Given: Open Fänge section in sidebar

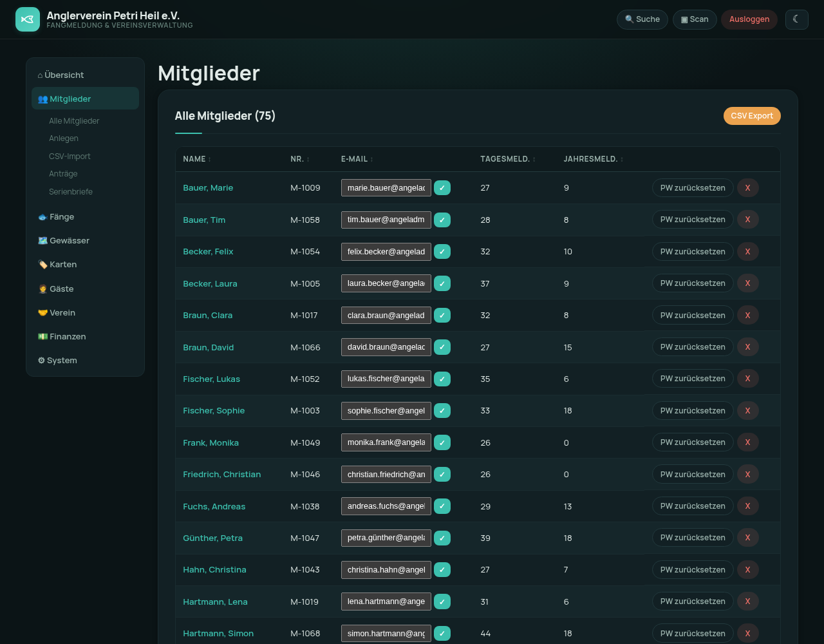Looking at the screenshot, I should pyautogui.click(x=85, y=216).
